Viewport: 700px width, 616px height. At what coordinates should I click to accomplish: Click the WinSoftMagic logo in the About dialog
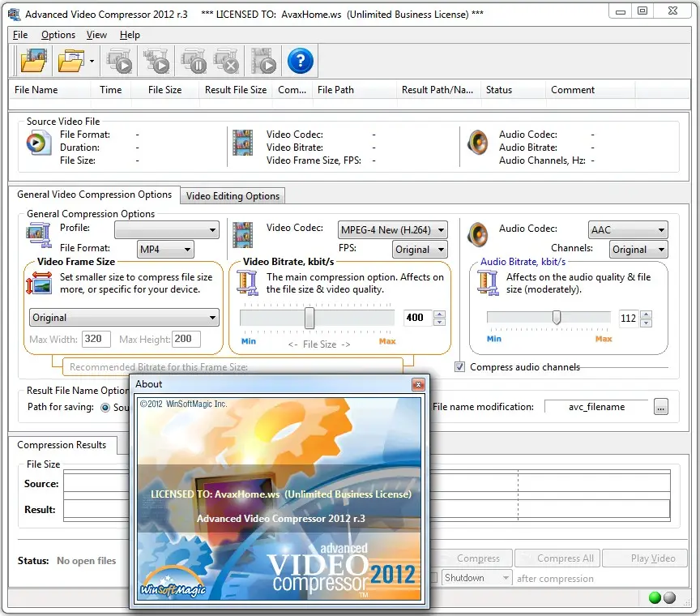173,583
